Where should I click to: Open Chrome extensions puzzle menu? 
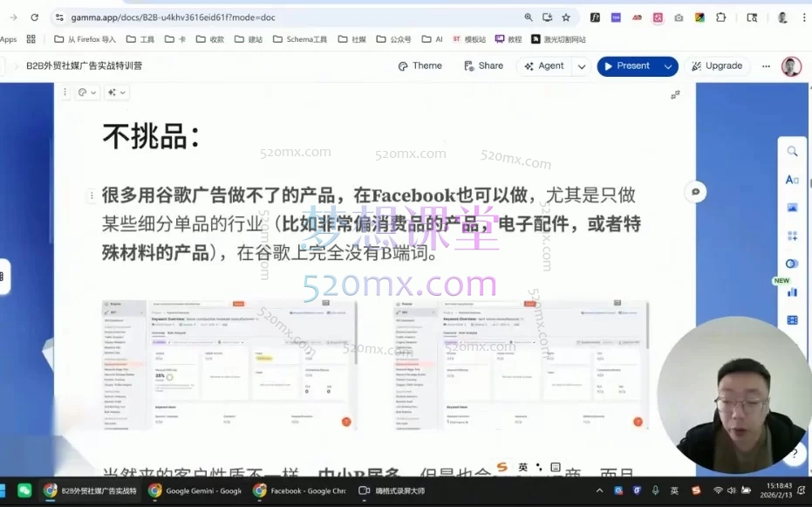[720, 17]
